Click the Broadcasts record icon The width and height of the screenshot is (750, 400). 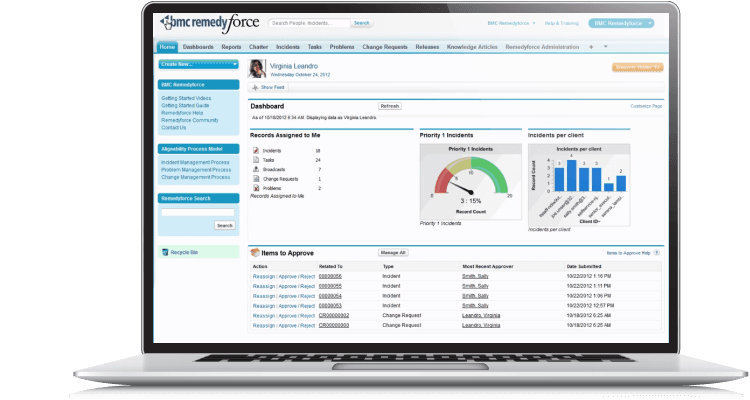click(256, 169)
